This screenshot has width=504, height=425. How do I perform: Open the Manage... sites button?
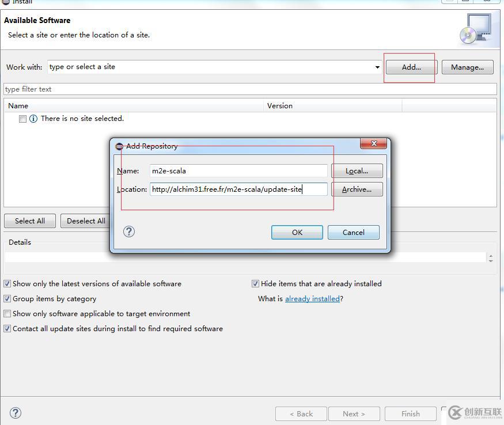tap(467, 67)
